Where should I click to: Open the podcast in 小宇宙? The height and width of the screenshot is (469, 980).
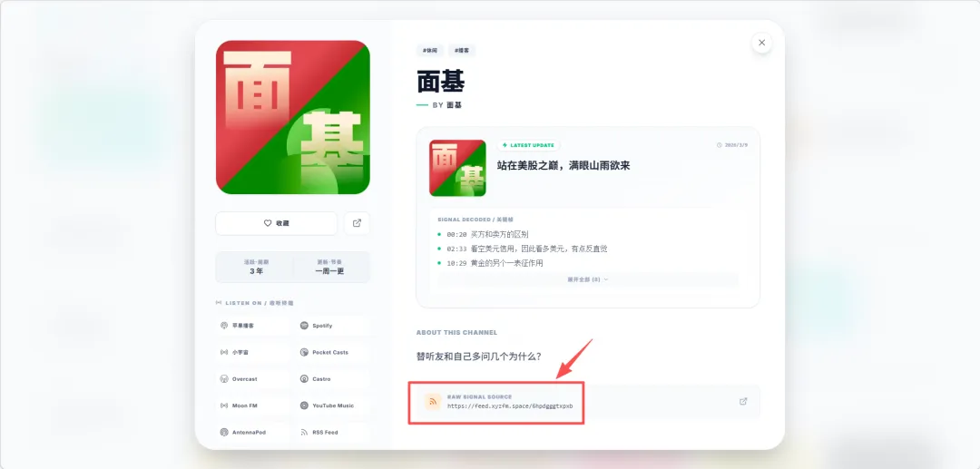click(x=253, y=352)
